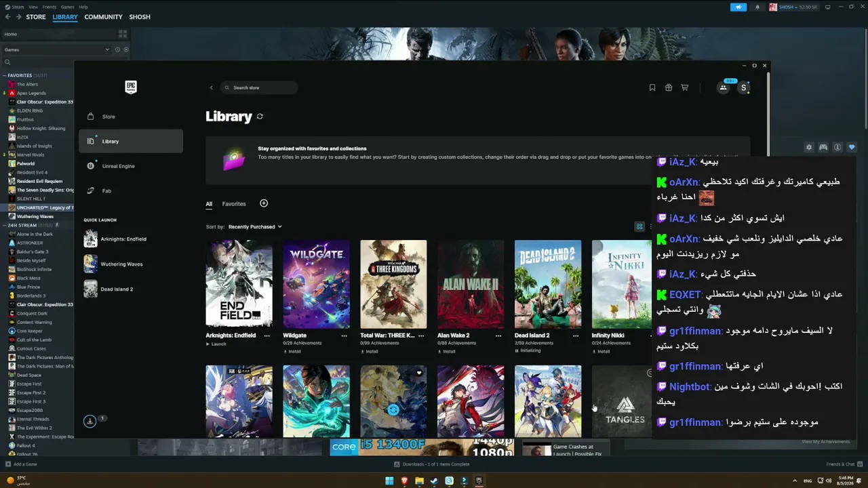
Task: Open the Epic shopping cart
Action: pos(685,87)
